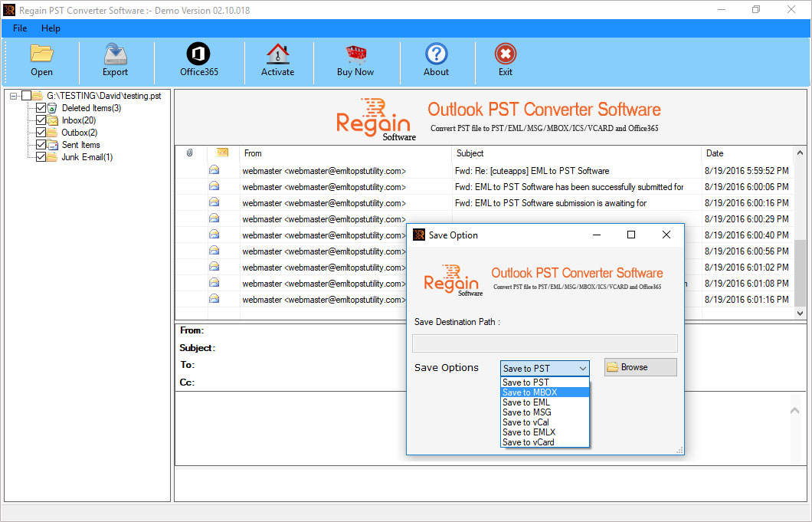This screenshot has height=522, width=812.
Task: Toggle the testing.pst root checkbox
Action: pos(26,95)
